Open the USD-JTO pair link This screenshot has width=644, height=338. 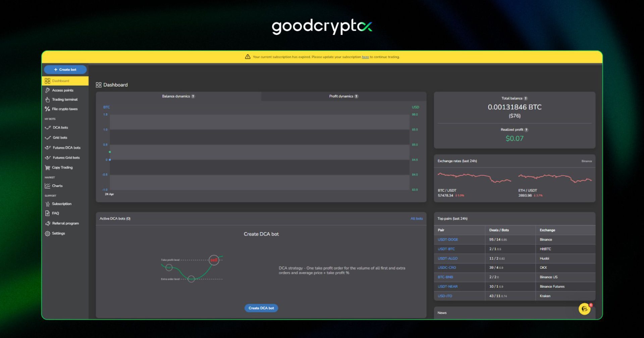click(x=445, y=296)
